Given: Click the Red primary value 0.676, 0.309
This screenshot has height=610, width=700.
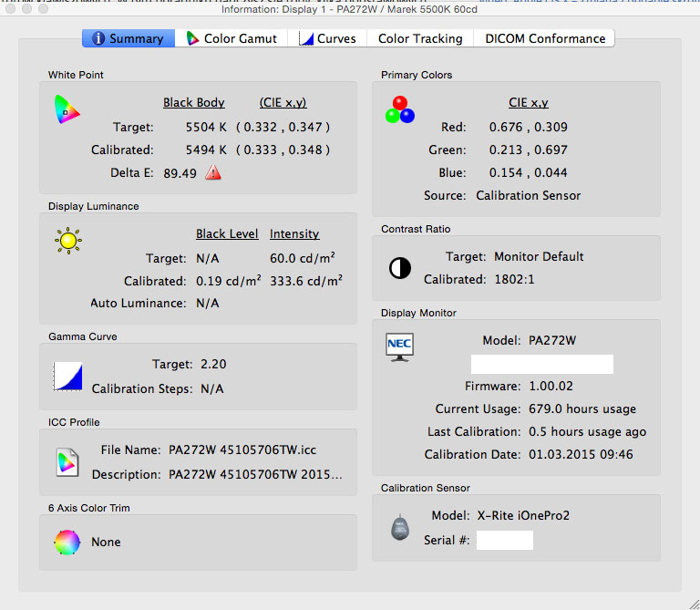Looking at the screenshot, I should click(x=528, y=127).
